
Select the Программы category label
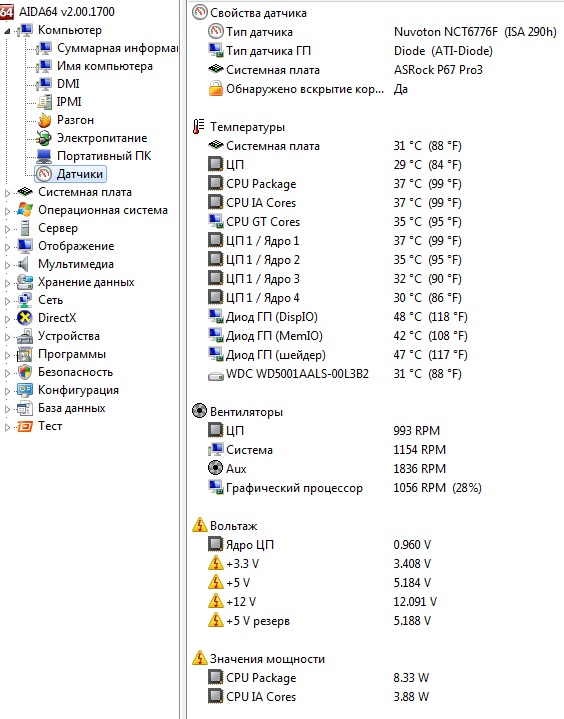coord(72,354)
